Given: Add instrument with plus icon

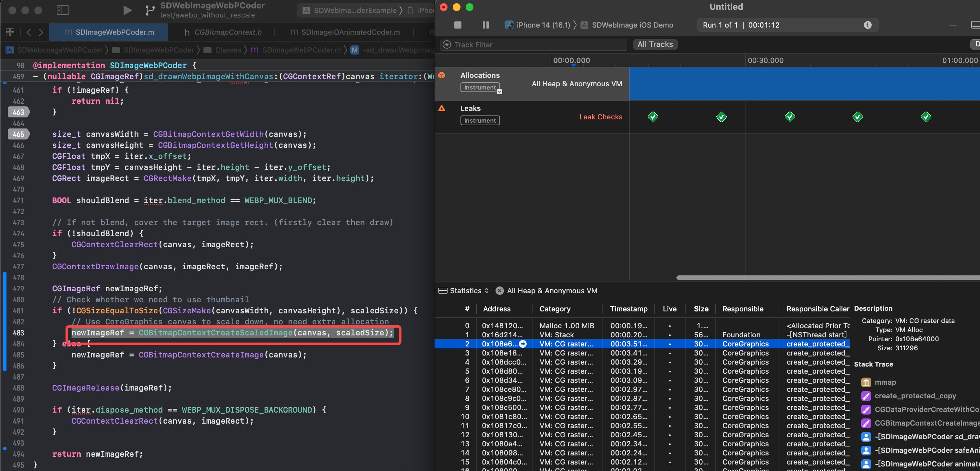Looking at the screenshot, I should pyautogui.click(x=953, y=26).
